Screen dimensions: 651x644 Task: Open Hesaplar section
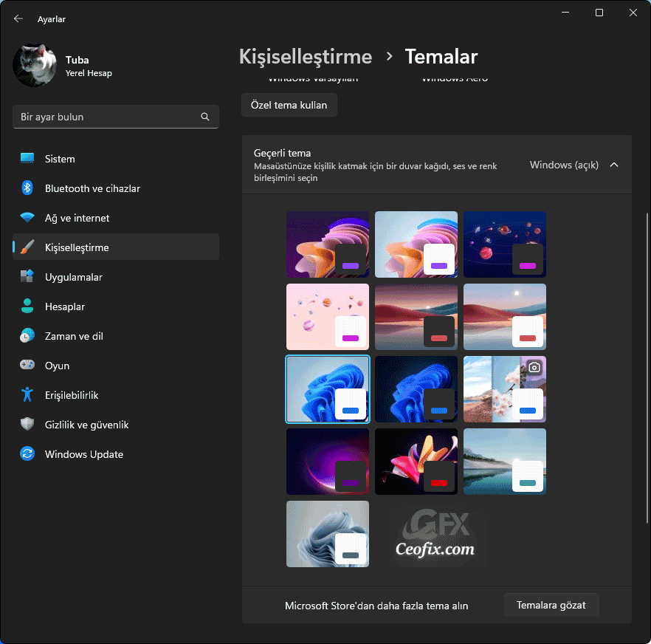(x=116, y=306)
